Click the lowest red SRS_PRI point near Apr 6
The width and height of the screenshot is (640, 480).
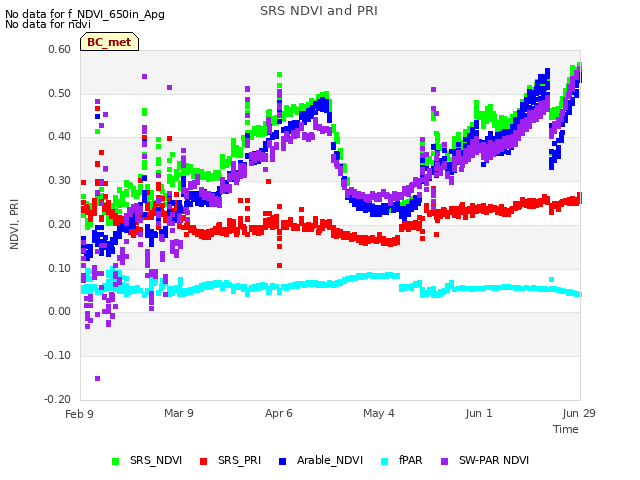(279, 266)
